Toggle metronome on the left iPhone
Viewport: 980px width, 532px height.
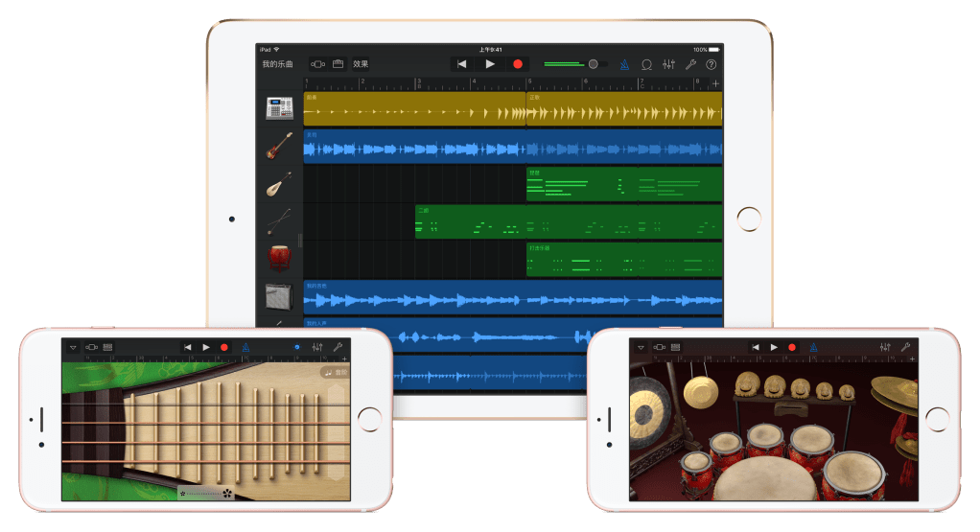tap(246, 347)
